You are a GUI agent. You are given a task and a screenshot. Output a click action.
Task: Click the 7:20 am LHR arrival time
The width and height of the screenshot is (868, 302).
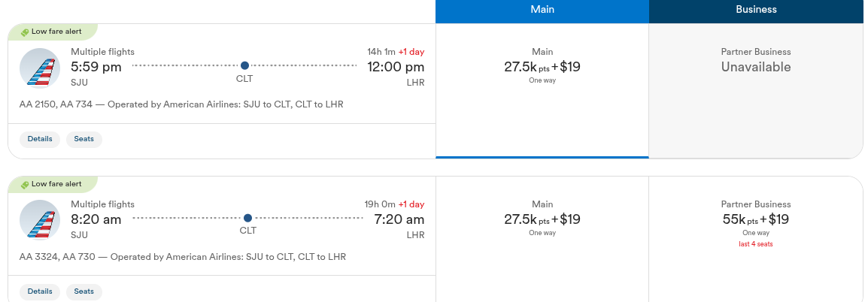[x=399, y=219]
